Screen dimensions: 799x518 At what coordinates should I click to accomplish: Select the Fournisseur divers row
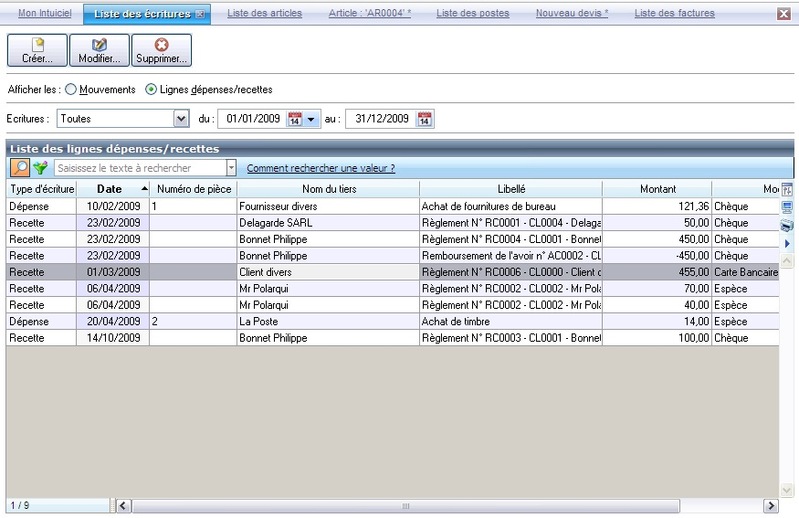pyautogui.click(x=392, y=206)
